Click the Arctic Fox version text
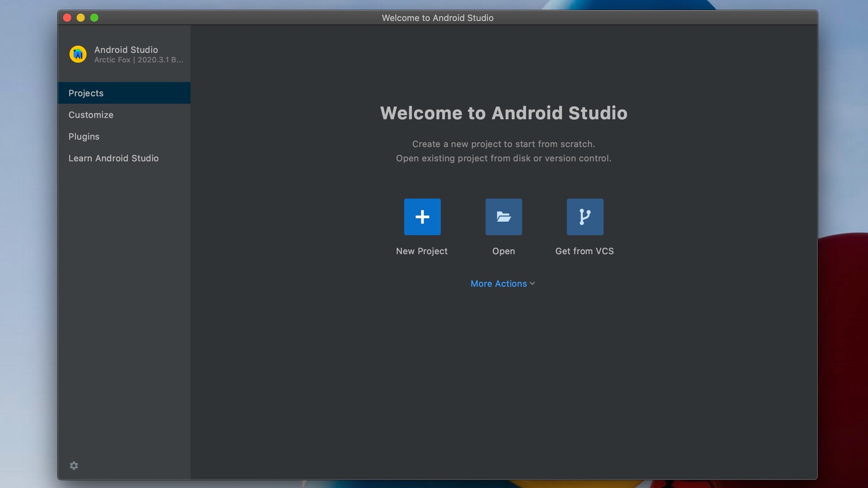Screen dimensions: 868x488 (138, 60)
